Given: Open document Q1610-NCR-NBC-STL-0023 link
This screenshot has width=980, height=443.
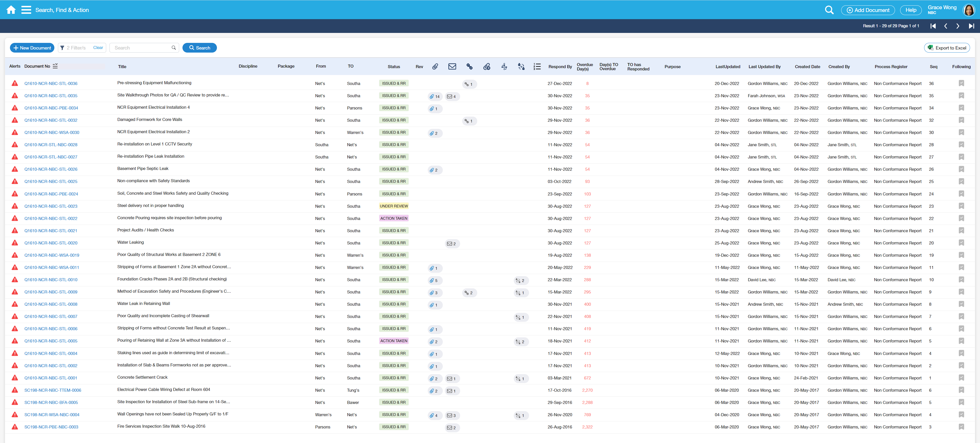Looking at the screenshot, I should pos(51,206).
